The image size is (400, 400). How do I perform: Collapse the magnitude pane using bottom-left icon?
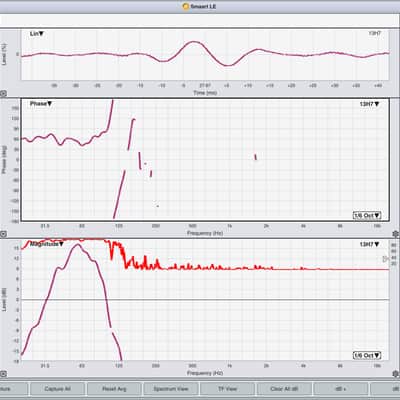pyautogui.click(x=3, y=374)
